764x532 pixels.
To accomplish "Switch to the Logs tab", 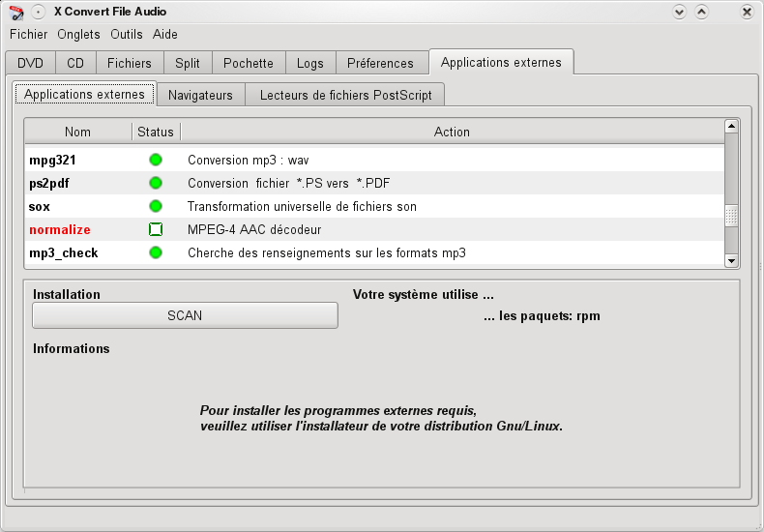I will click(310, 63).
